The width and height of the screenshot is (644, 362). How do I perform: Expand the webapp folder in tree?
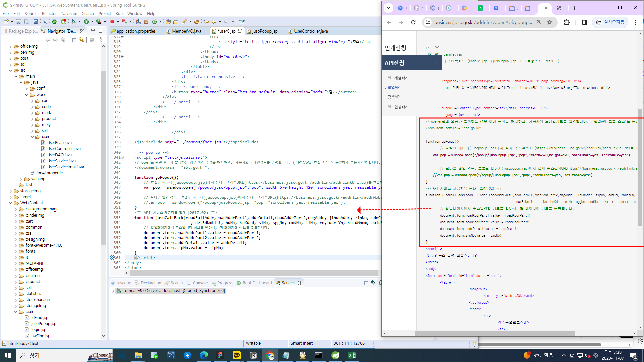coord(21,179)
